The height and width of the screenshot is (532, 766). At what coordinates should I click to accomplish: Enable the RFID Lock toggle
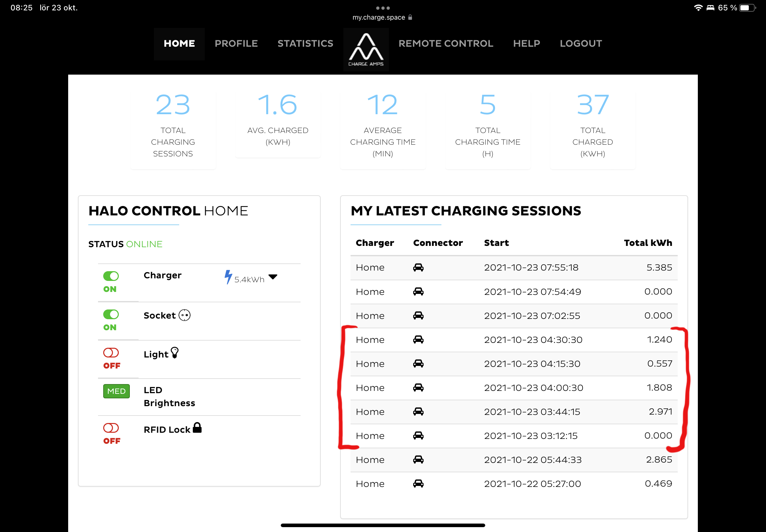(111, 428)
